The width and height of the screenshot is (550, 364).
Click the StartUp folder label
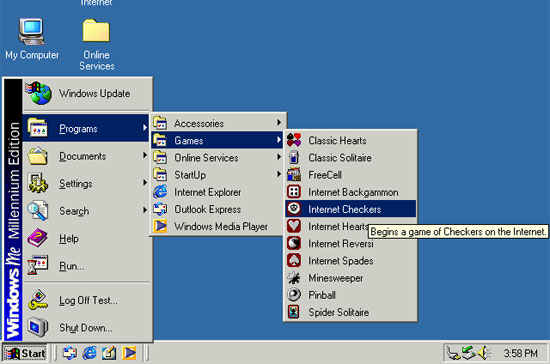(x=190, y=175)
